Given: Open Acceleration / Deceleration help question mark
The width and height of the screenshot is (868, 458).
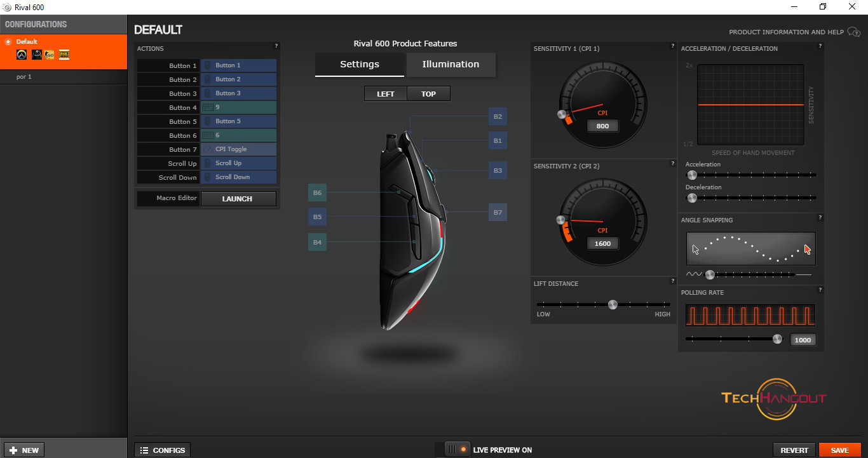Looking at the screenshot, I should pyautogui.click(x=820, y=46).
